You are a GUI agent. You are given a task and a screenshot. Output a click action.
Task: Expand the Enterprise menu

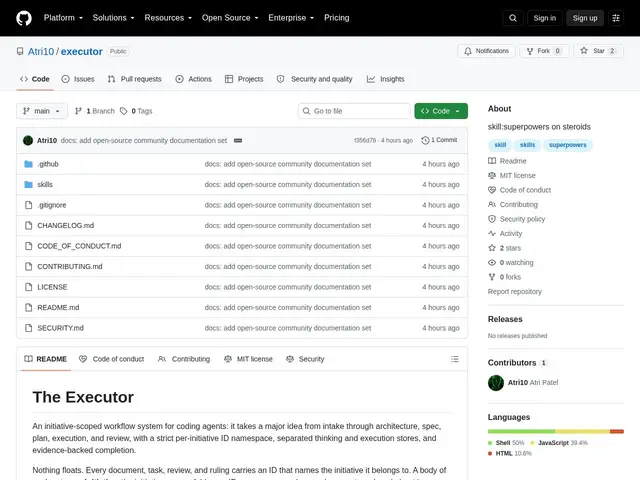pyautogui.click(x=291, y=18)
